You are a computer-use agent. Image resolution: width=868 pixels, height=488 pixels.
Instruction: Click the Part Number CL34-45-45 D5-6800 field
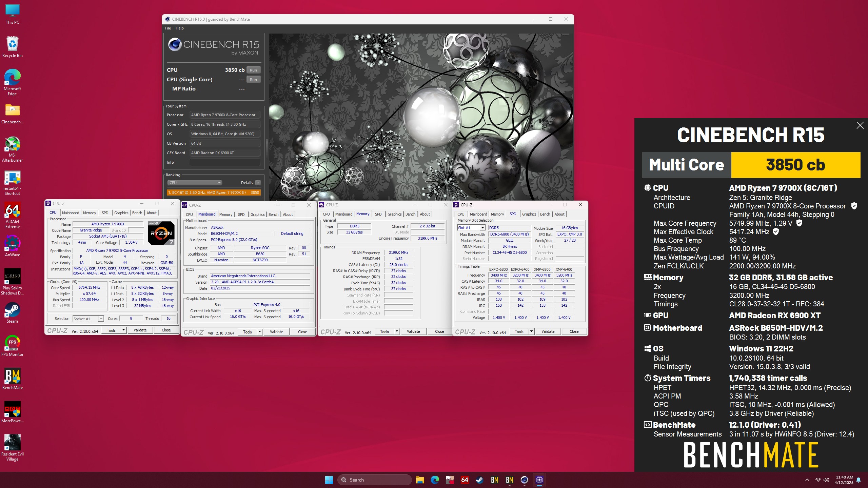click(x=510, y=253)
